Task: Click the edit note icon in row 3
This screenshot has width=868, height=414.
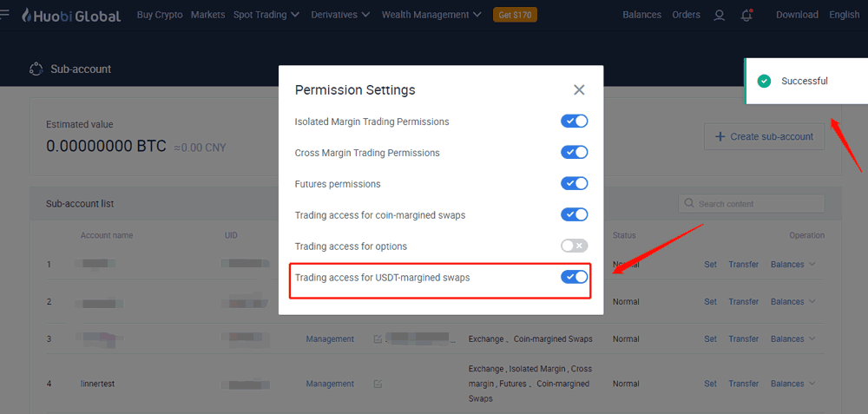Action: [x=378, y=338]
